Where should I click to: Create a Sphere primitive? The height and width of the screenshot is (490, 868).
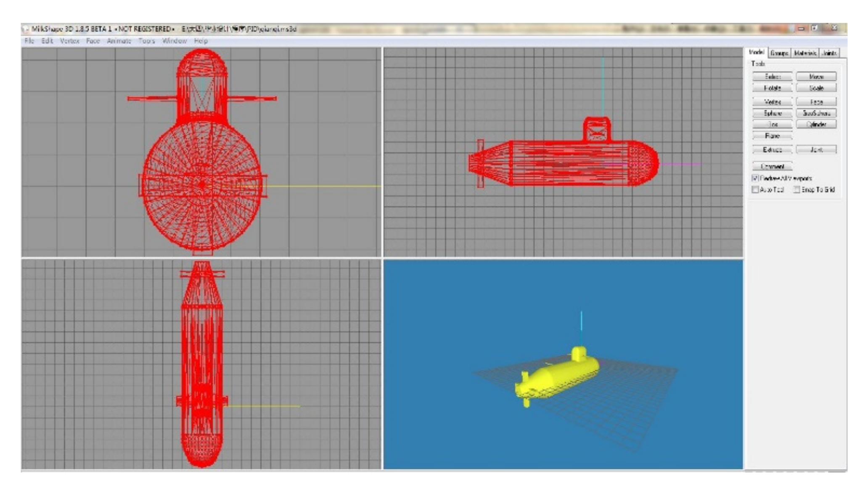[x=773, y=113]
